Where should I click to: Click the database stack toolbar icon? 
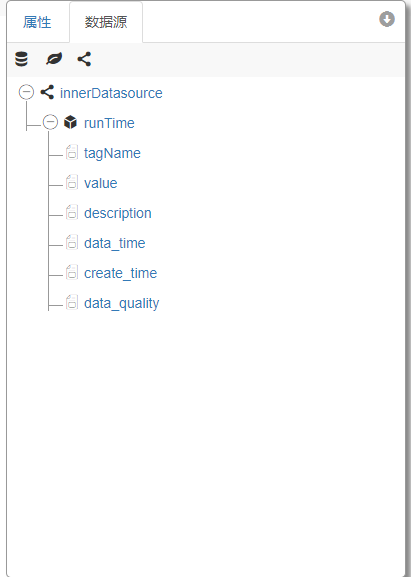21,59
